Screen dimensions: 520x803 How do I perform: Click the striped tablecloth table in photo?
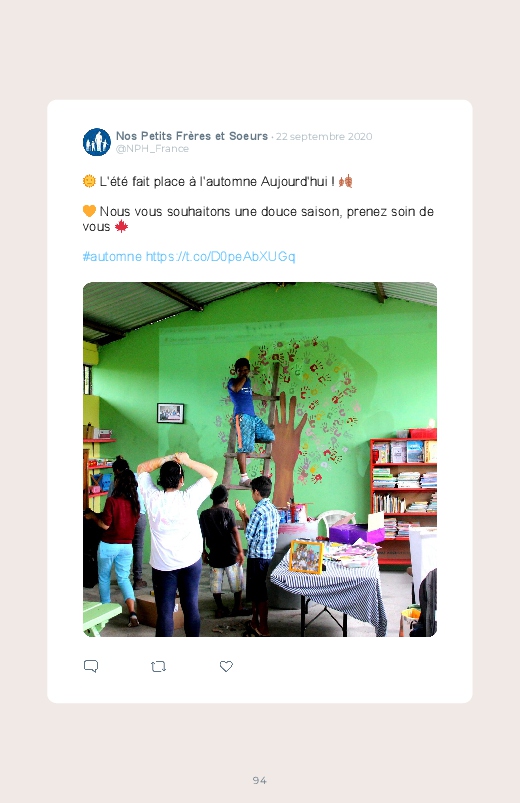pos(328,584)
